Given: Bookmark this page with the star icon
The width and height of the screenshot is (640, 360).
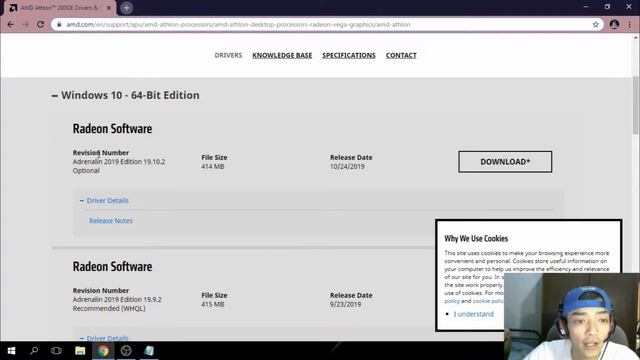Looking at the screenshot, I should [x=596, y=24].
